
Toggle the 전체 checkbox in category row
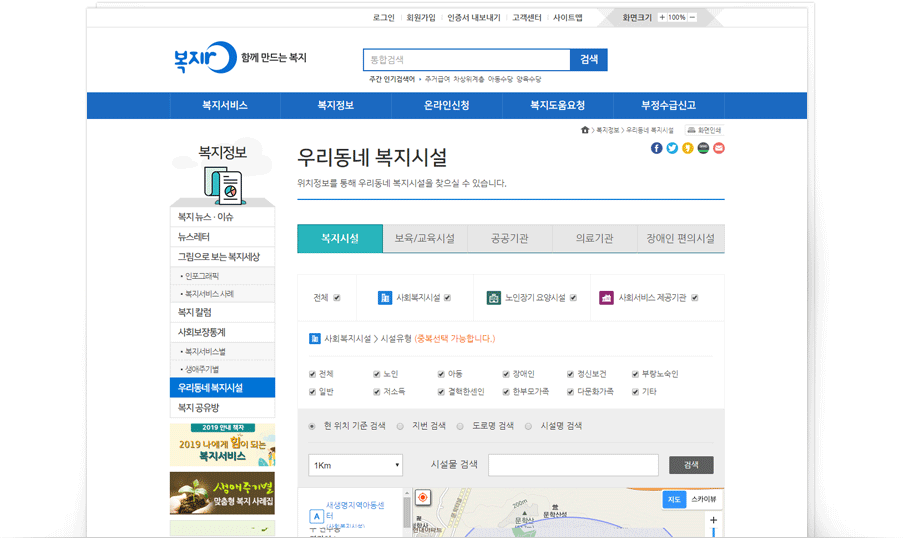pos(336,298)
